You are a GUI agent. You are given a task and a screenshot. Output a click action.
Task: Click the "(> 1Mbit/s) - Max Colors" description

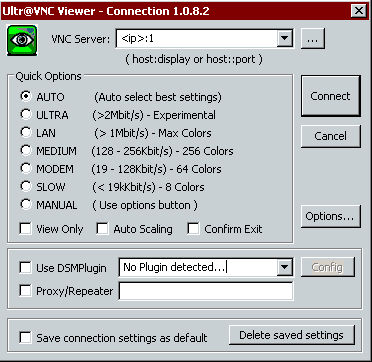[x=152, y=133]
